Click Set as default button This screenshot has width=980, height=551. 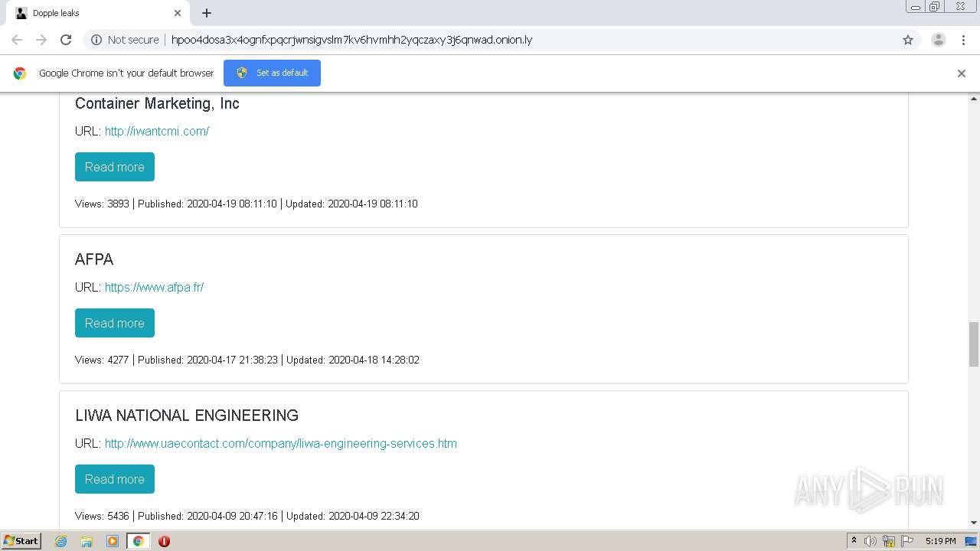point(272,73)
